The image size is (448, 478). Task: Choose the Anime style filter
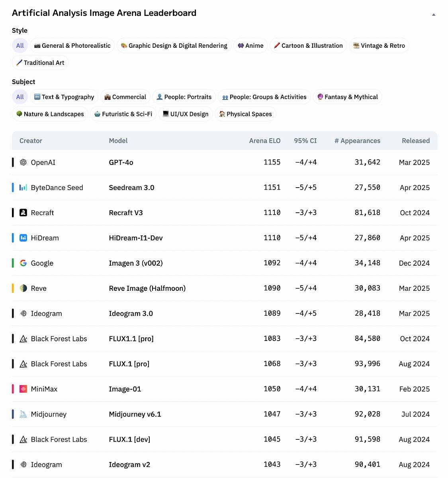click(x=250, y=45)
